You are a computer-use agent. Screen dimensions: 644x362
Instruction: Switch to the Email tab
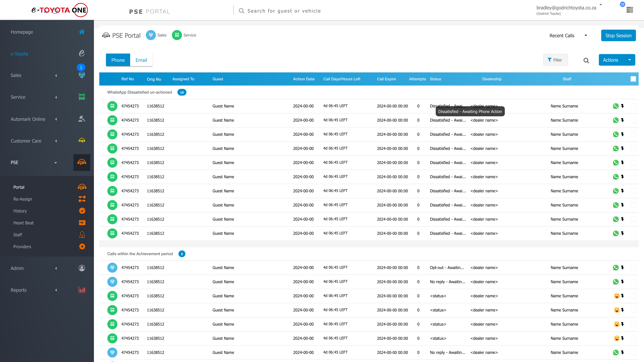click(141, 60)
